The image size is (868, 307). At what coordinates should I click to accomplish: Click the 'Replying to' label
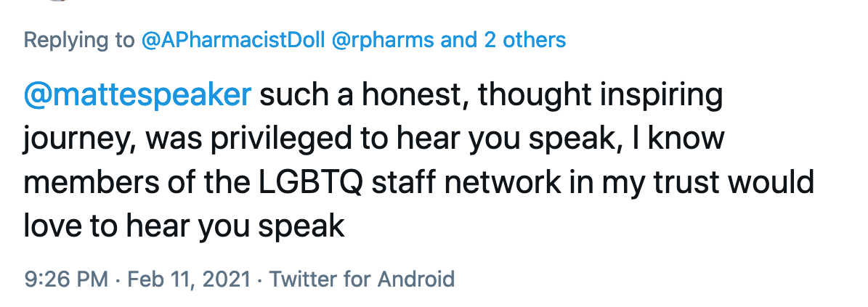pyautogui.click(x=79, y=41)
